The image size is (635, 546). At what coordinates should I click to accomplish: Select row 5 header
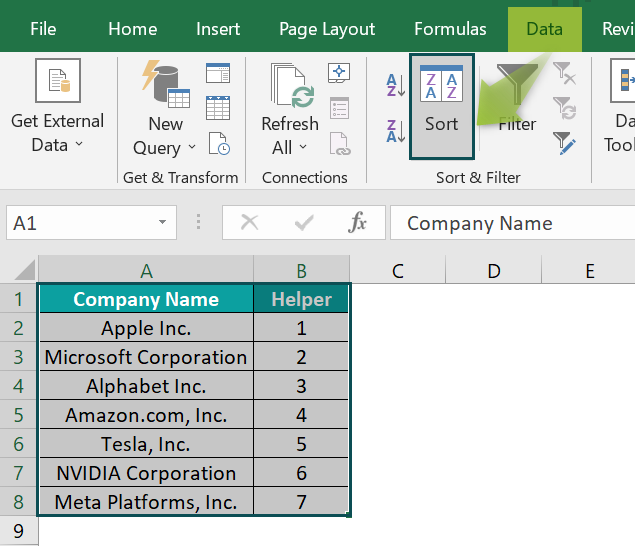[18, 415]
